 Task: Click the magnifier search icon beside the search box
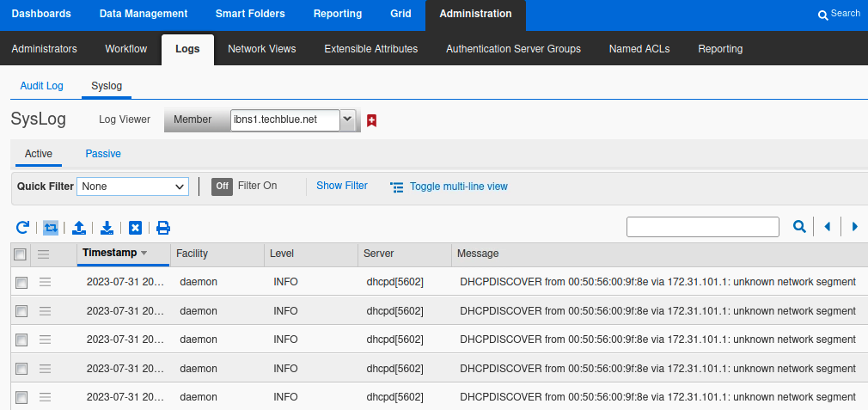[x=799, y=226]
